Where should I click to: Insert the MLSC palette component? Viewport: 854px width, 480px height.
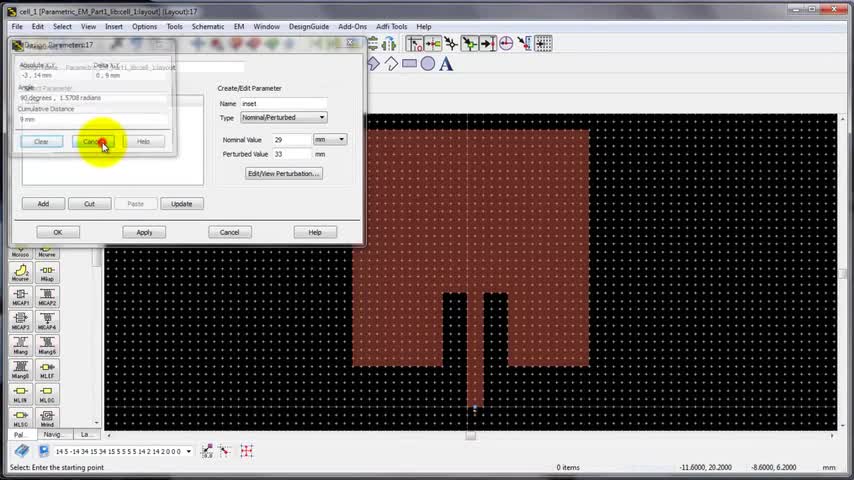21,418
